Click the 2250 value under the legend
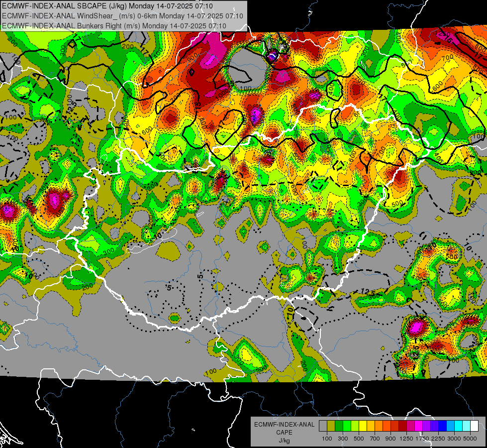Viewport: 487px width, 448px height. click(x=438, y=439)
